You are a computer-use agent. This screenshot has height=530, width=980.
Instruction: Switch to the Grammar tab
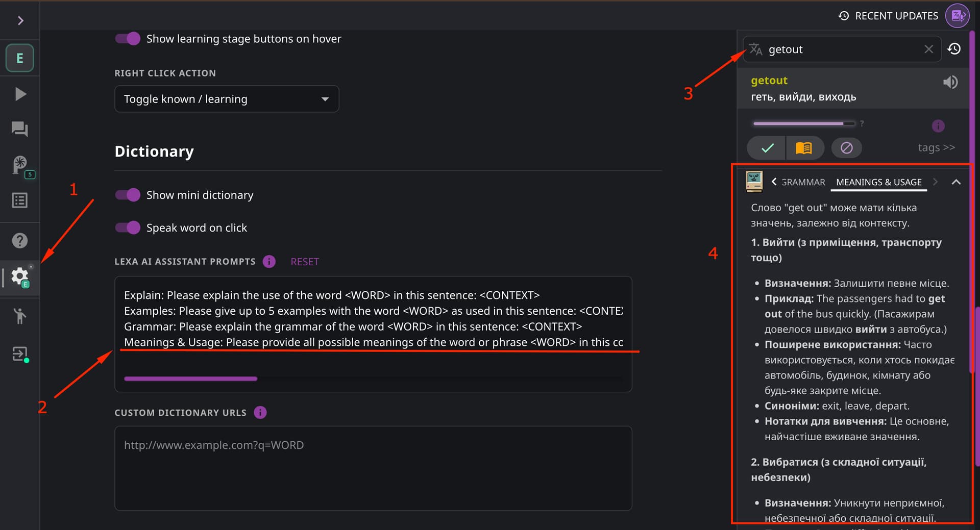(x=803, y=182)
